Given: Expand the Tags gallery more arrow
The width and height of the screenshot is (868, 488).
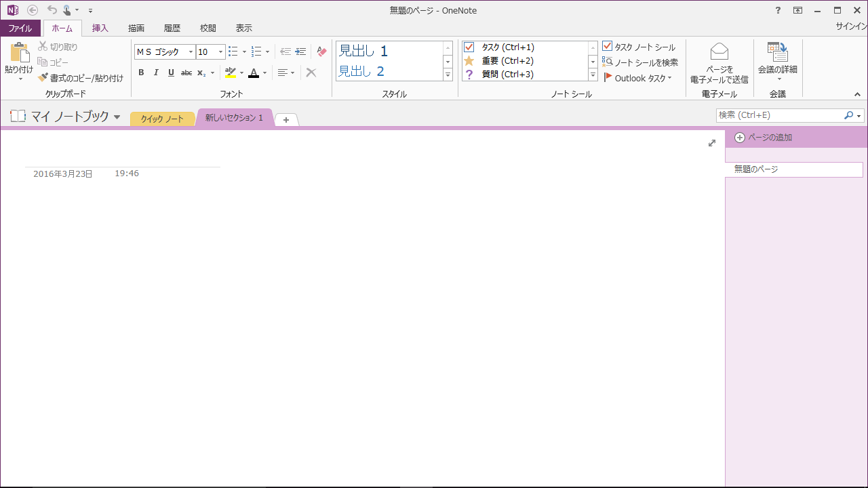Looking at the screenshot, I should point(593,75).
